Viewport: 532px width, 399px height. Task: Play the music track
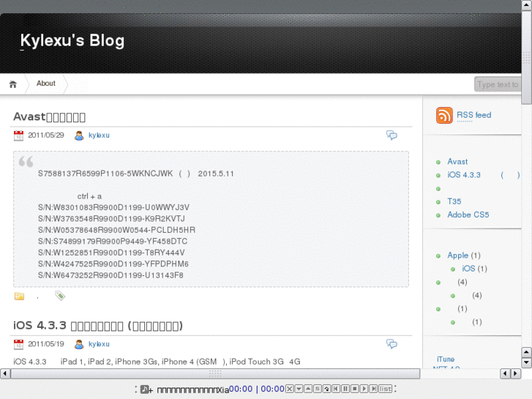[364, 389]
